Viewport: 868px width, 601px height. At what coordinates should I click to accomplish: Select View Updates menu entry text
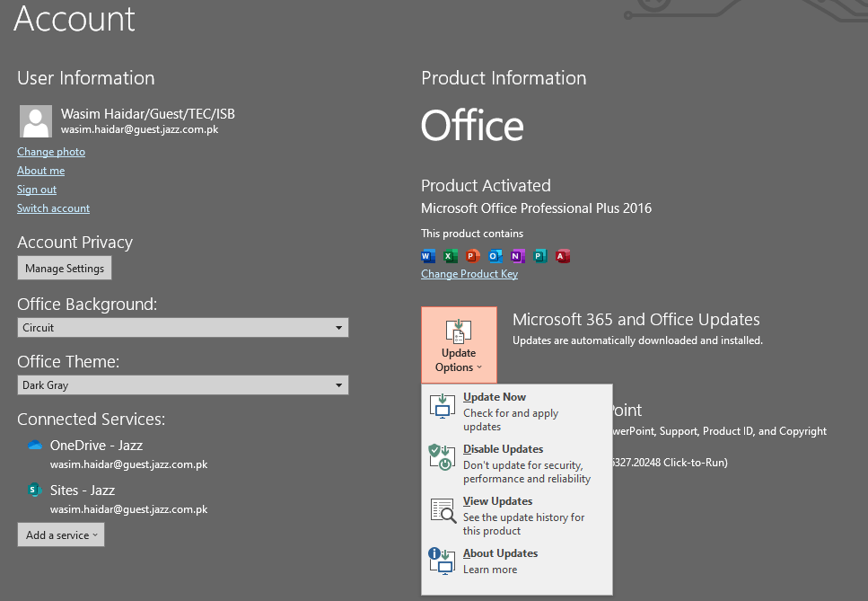pos(497,501)
